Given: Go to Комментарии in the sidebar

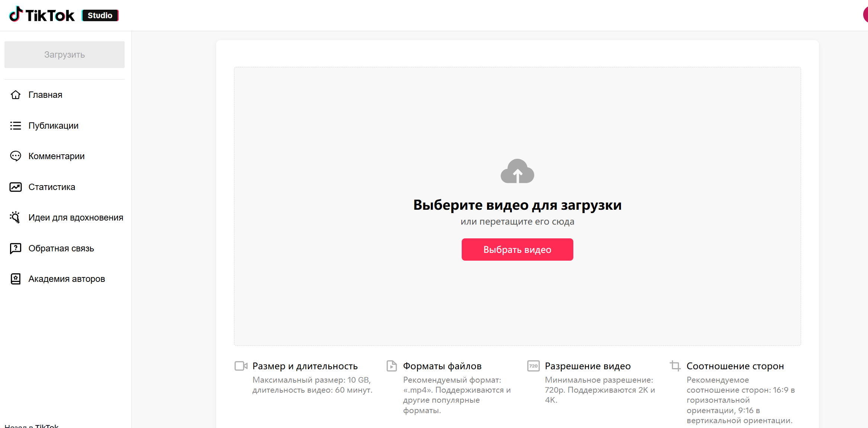Looking at the screenshot, I should pos(57,156).
